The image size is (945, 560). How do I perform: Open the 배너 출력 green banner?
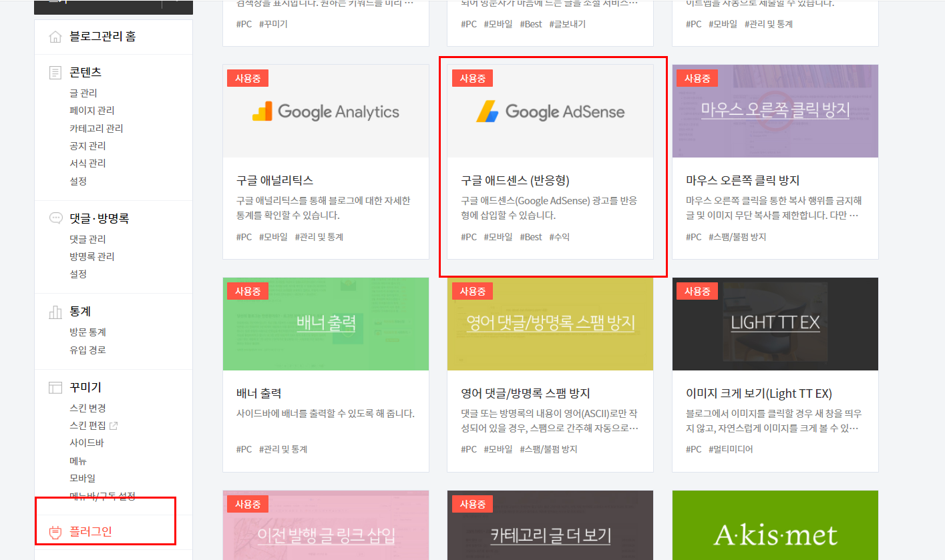(x=326, y=324)
